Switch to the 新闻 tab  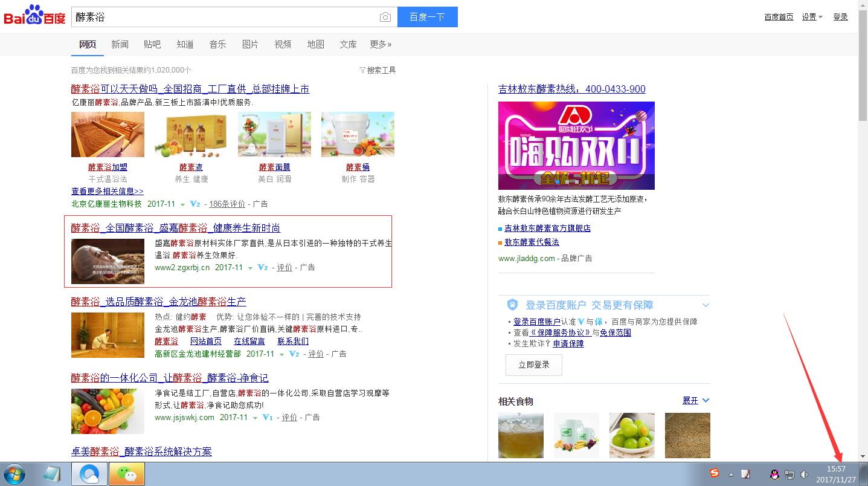click(120, 44)
